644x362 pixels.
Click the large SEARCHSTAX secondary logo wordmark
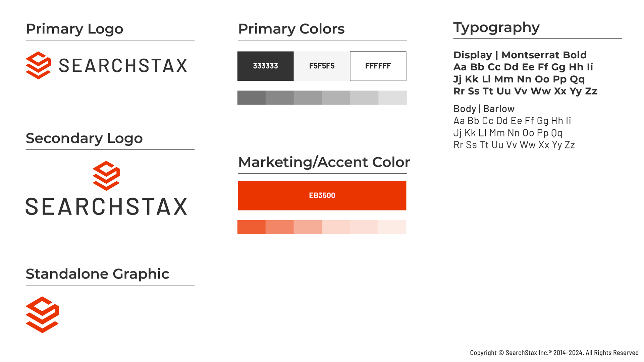pos(107,206)
